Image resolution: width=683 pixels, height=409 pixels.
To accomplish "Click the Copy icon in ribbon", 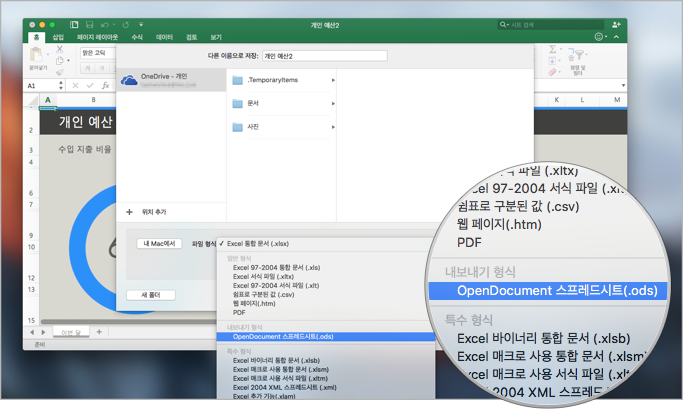I will (60, 61).
